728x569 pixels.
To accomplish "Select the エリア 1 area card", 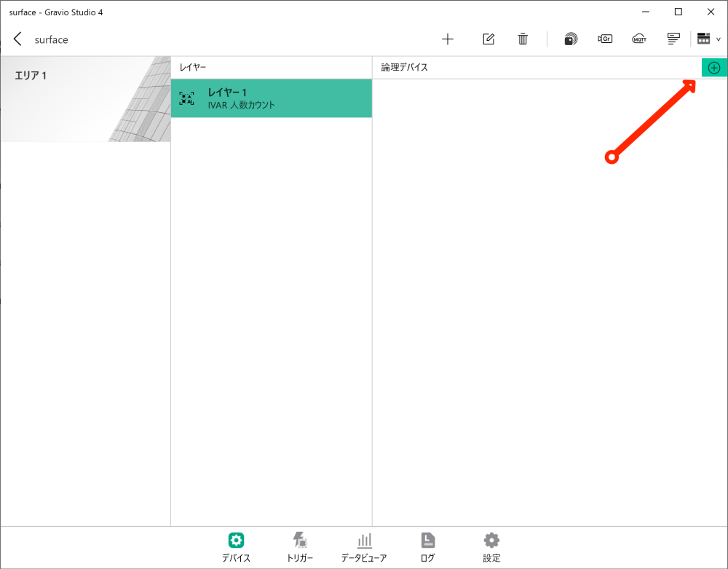I will coord(85,99).
